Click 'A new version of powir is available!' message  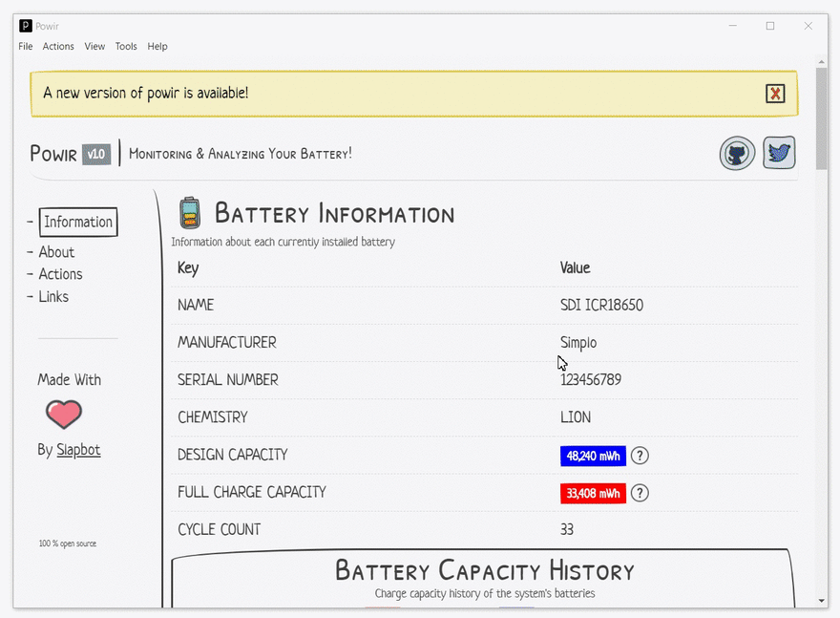[146, 94]
